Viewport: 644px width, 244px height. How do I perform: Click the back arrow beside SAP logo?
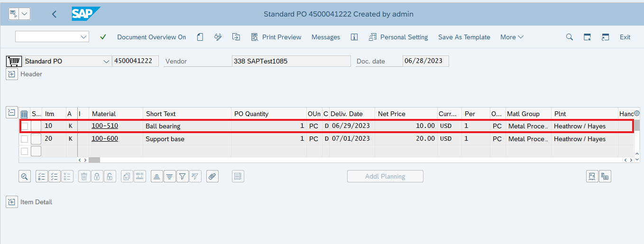click(x=54, y=14)
